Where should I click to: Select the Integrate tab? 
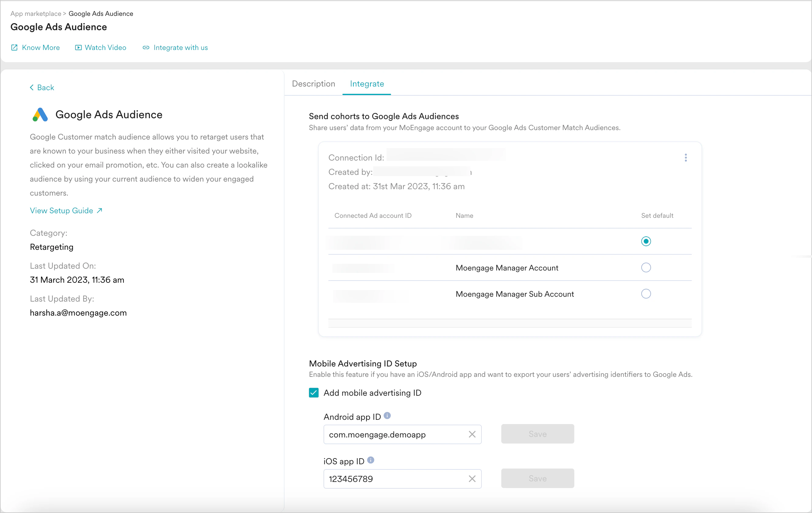pyautogui.click(x=366, y=84)
